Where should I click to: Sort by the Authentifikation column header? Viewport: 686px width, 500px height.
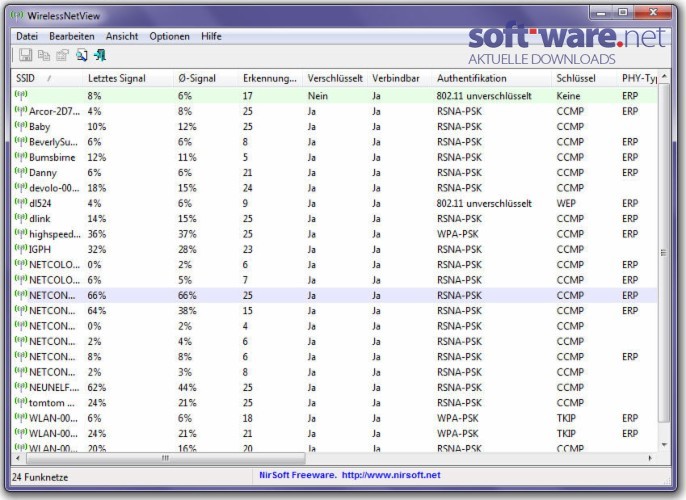[x=492, y=78]
